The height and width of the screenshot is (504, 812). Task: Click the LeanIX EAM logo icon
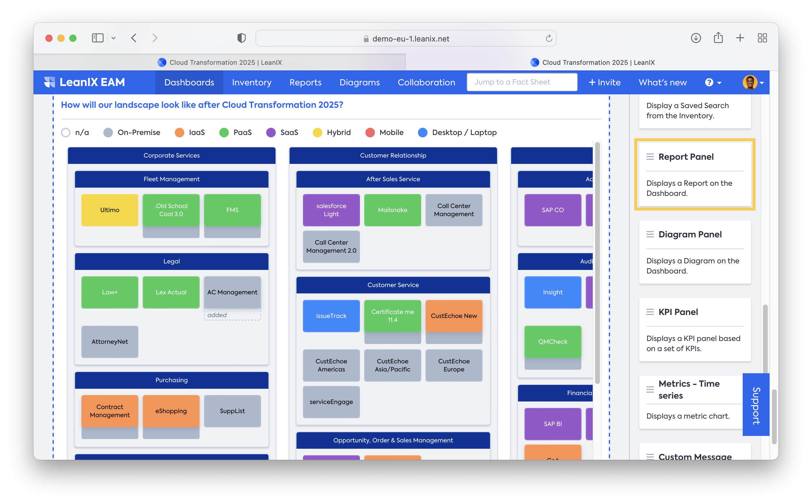[50, 82]
